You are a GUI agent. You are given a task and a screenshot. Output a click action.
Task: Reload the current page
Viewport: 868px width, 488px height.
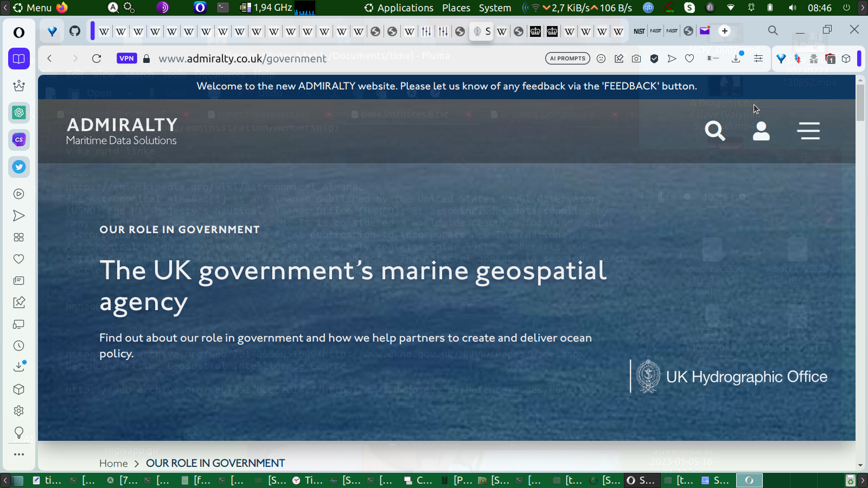point(97,59)
